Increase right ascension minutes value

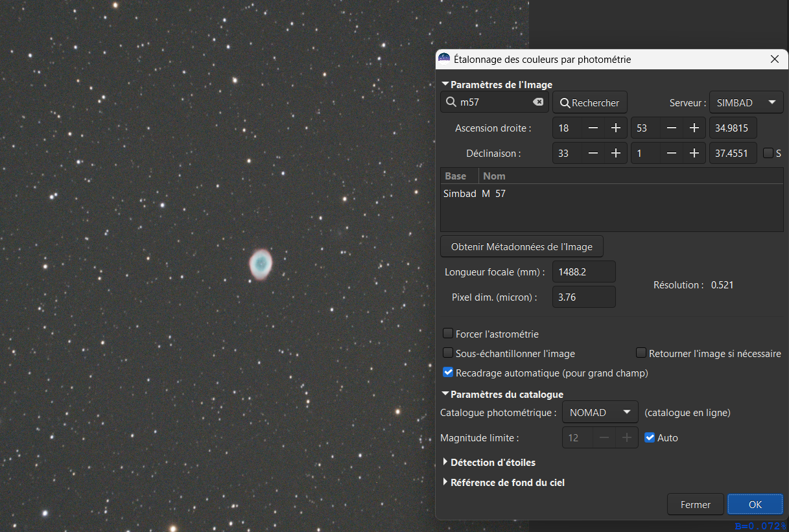[x=694, y=128]
